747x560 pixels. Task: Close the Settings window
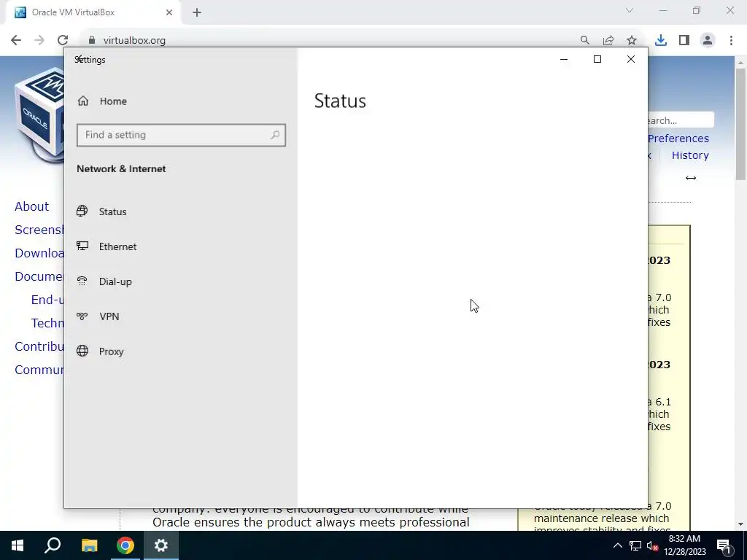click(631, 59)
